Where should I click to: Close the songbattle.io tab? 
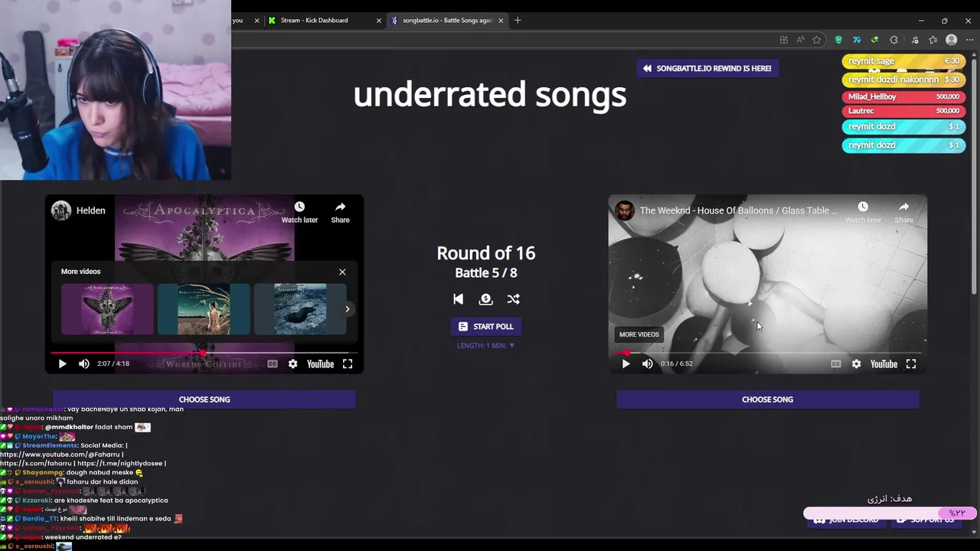pos(501,21)
